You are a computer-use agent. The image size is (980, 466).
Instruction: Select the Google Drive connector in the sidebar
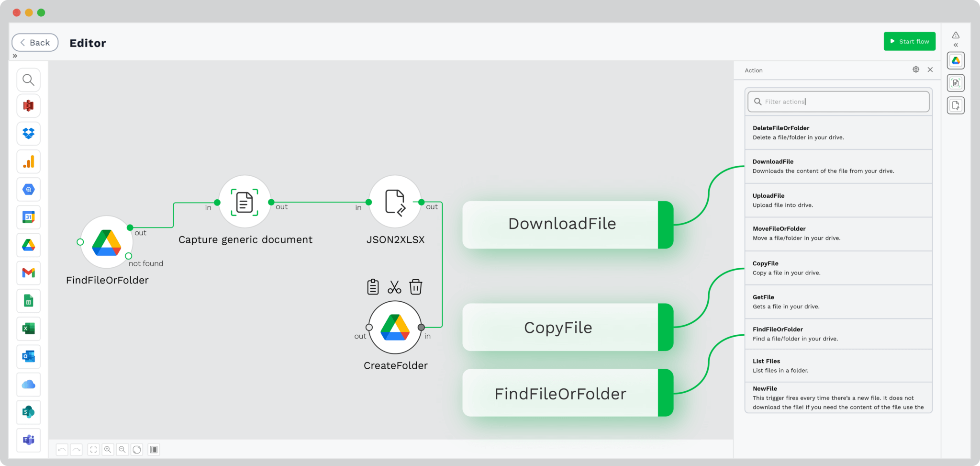click(x=28, y=245)
